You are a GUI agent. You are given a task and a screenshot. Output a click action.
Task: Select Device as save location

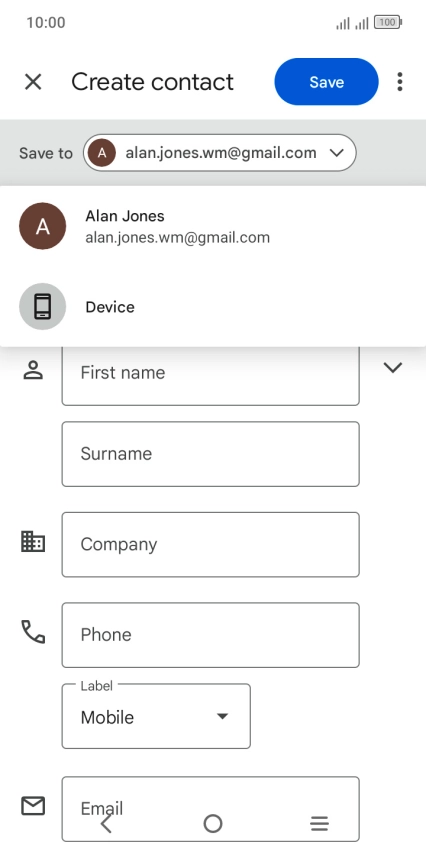click(x=213, y=306)
